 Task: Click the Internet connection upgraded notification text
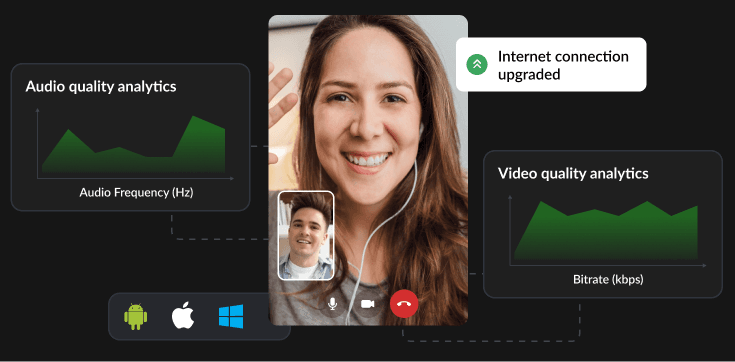point(563,65)
